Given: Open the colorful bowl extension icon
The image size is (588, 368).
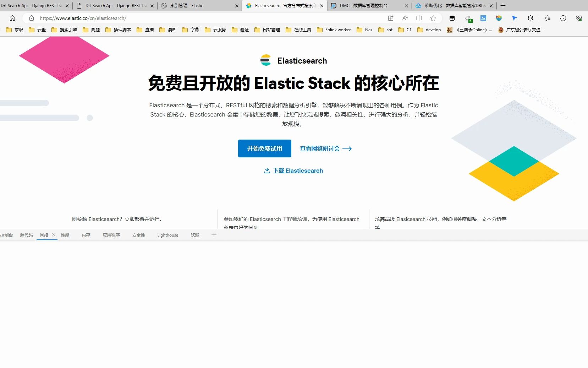Looking at the screenshot, I should tap(499, 18).
